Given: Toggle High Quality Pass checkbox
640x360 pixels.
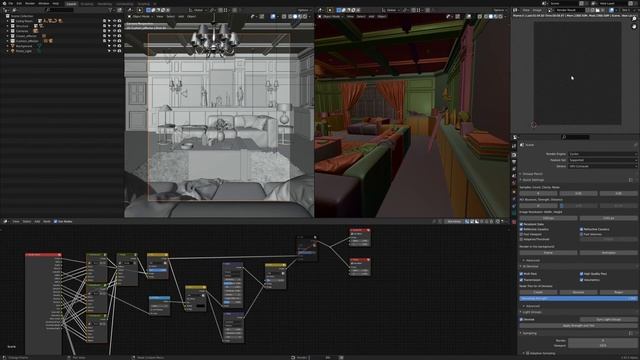Looking at the screenshot, I should tap(581, 274).
